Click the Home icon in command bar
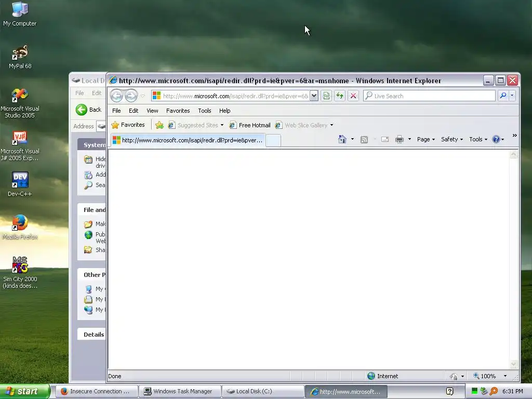532x399 pixels. (x=342, y=139)
